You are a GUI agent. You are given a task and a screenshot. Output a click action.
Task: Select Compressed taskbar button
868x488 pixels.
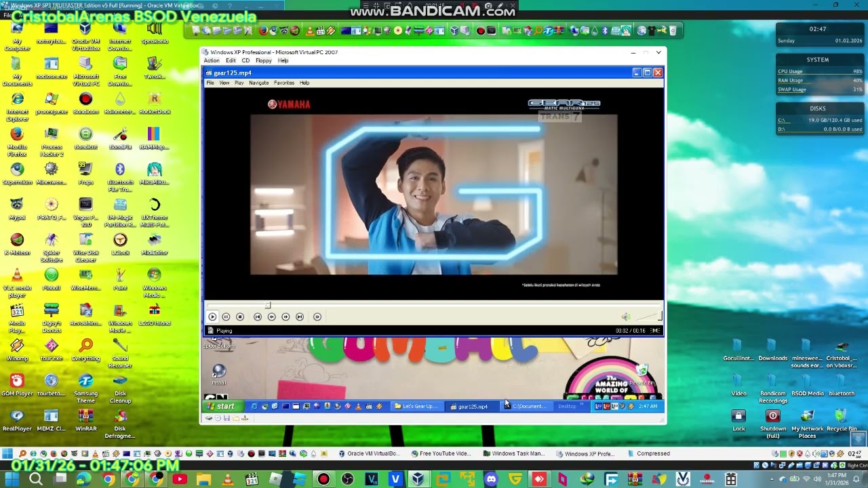coord(649,454)
